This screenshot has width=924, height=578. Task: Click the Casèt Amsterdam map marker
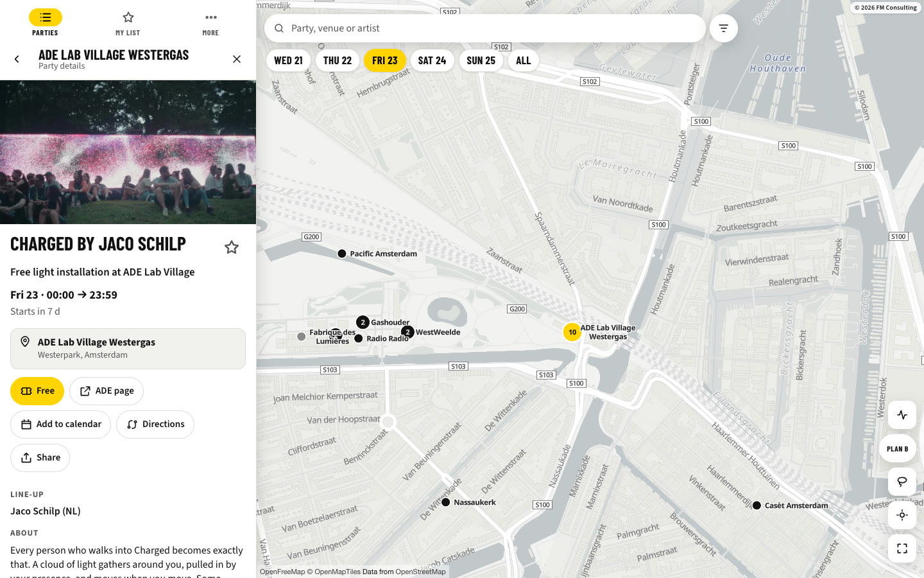coord(757,505)
